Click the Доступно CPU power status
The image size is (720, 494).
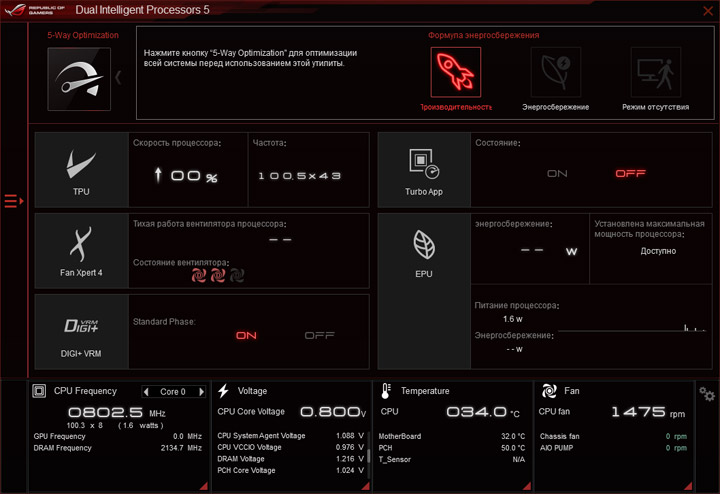click(658, 251)
